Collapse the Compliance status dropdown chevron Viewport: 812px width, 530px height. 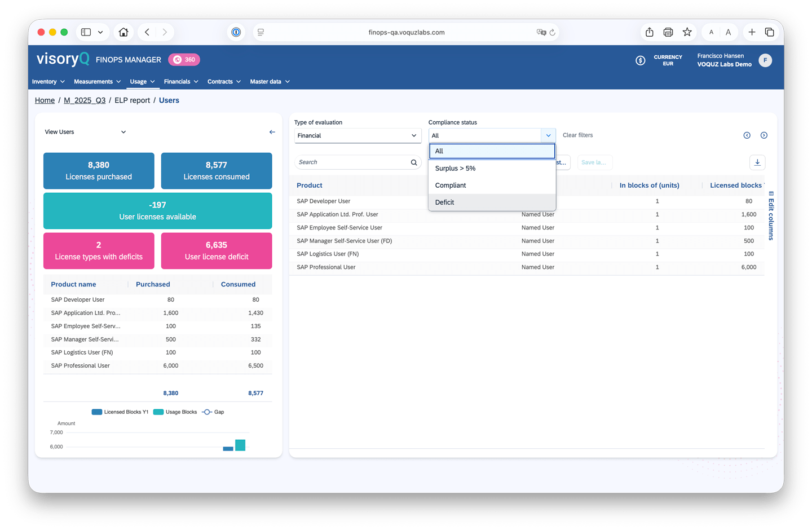click(x=548, y=135)
